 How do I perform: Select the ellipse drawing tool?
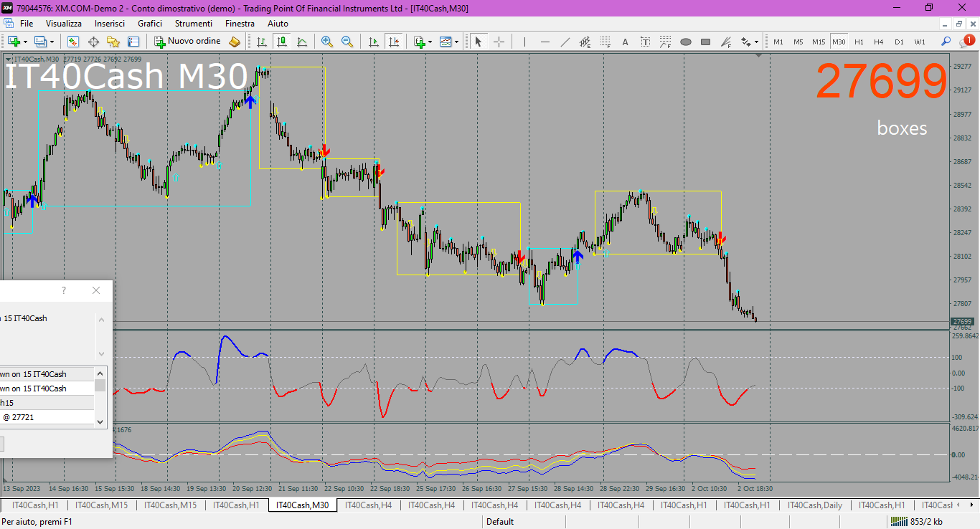click(x=686, y=42)
